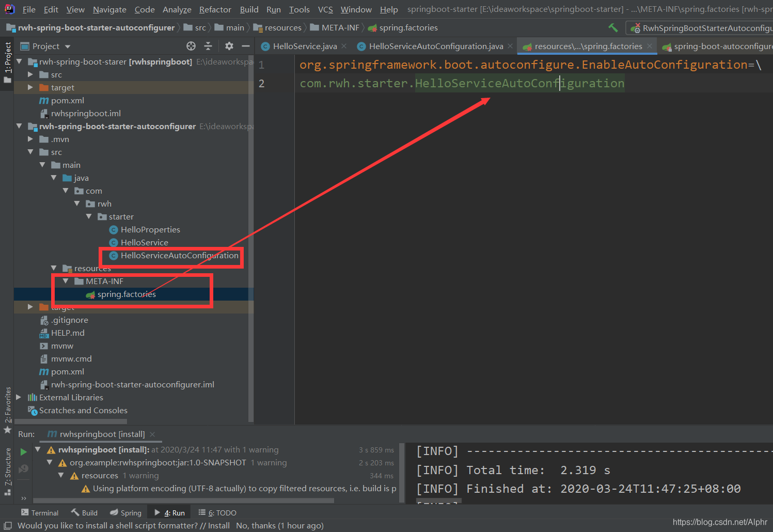Open the File menu
This screenshot has width=773, height=532.
tap(29, 9)
